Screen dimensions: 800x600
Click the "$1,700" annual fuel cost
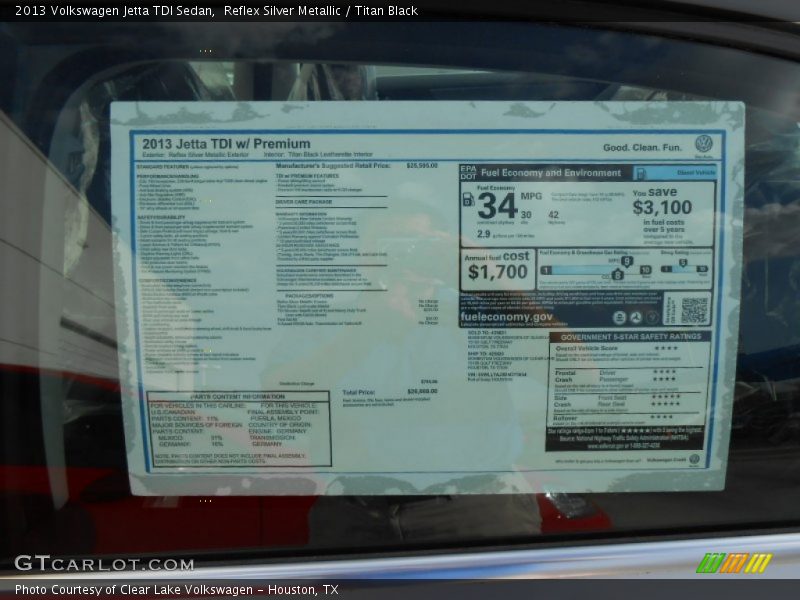coord(497,272)
